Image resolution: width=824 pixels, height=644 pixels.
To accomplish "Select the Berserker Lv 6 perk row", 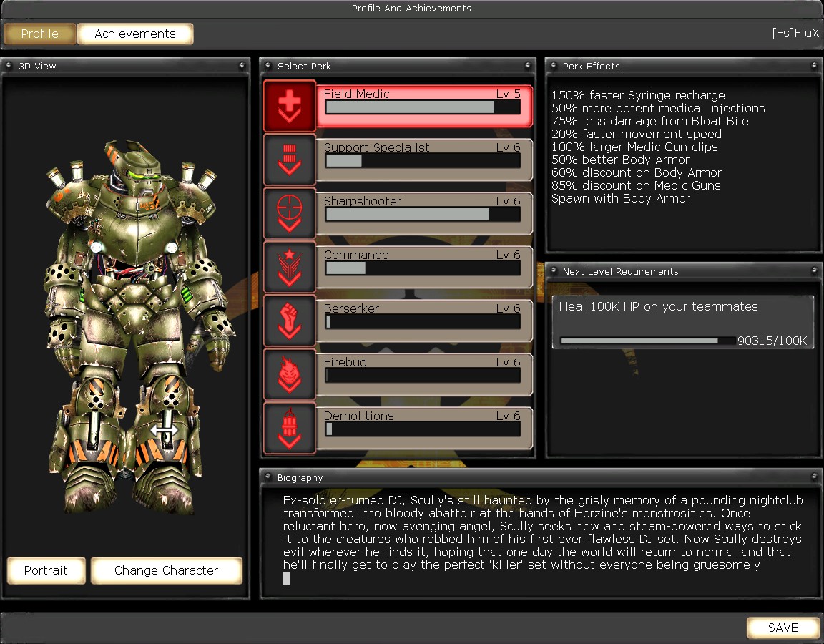I will point(424,321).
